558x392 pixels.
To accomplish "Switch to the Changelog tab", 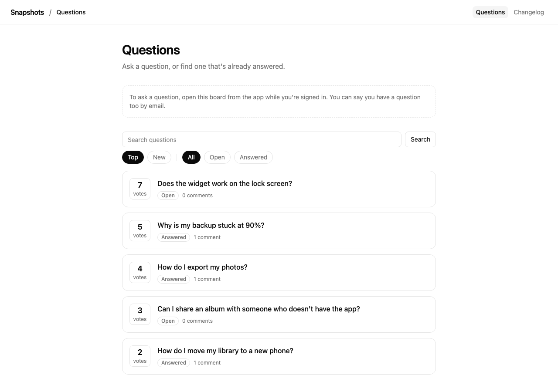I will pyautogui.click(x=528, y=12).
